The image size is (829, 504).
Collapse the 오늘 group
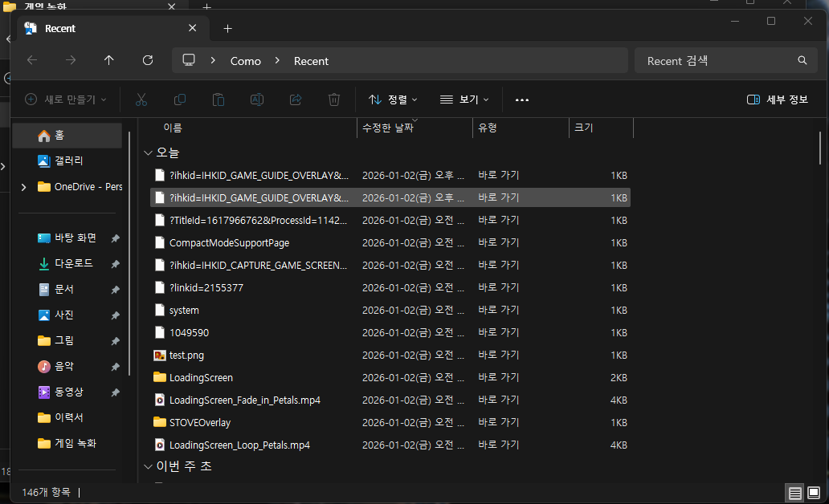pyautogui.click(x=148, y=152)
